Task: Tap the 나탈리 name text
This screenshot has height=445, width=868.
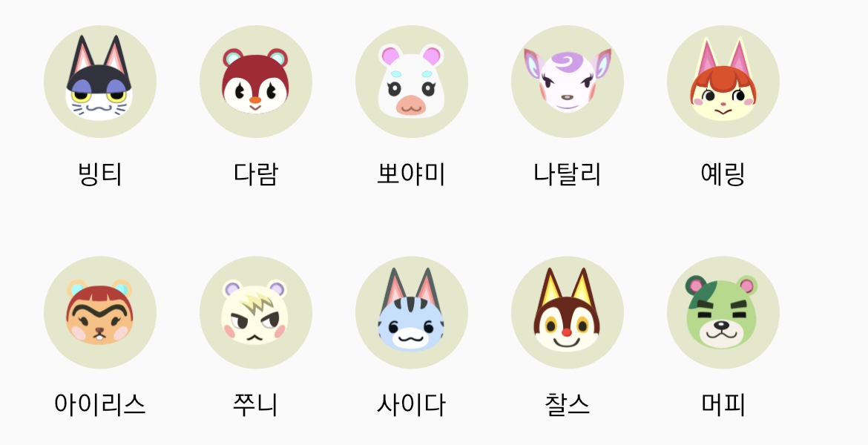Action: (x=568, y=174)
